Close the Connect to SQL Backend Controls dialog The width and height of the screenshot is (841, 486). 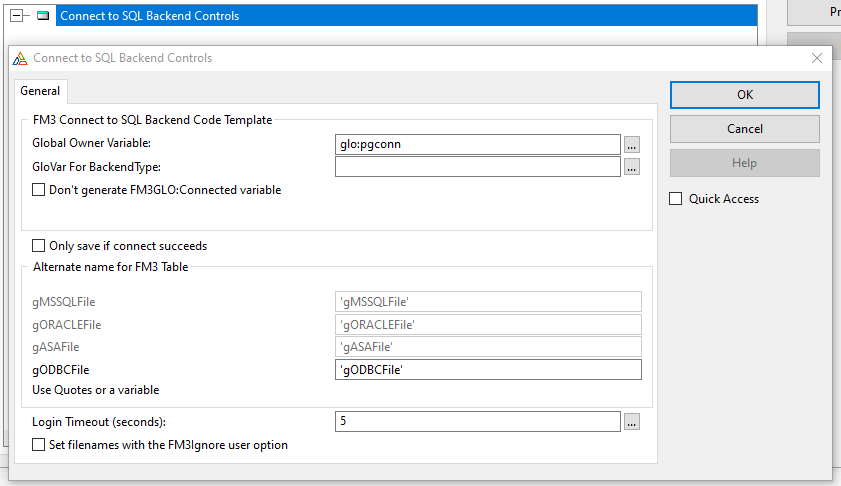[x=817, y=58]
